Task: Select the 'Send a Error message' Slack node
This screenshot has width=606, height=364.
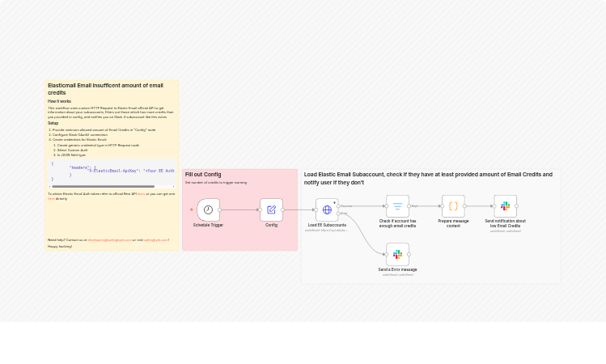Action: [x=397, y=254]
